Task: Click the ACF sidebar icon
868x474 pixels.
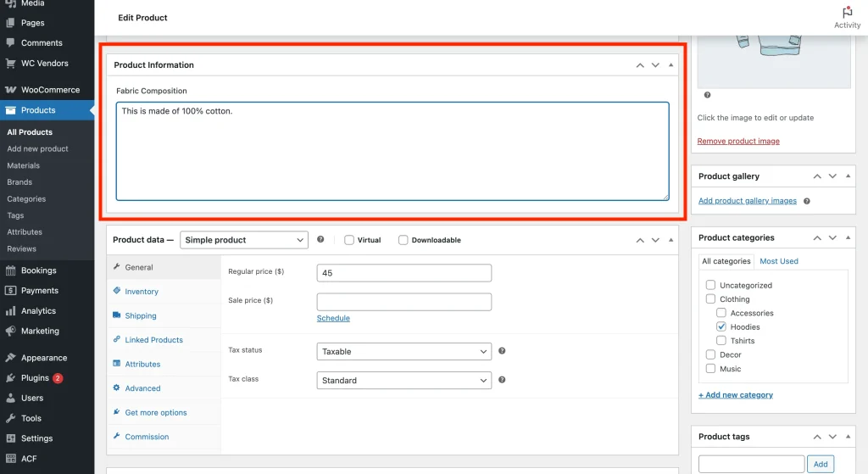Action: point(10,459)
